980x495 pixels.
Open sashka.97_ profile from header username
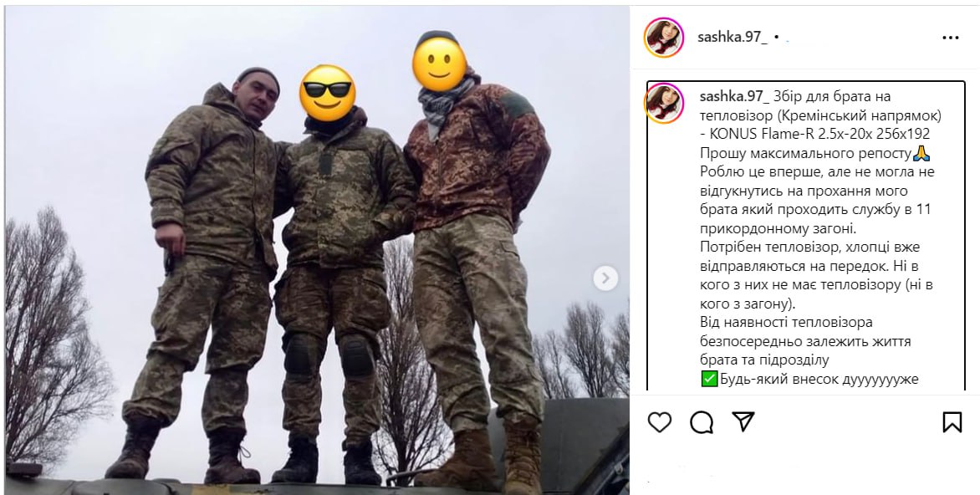tap(732, 37)
